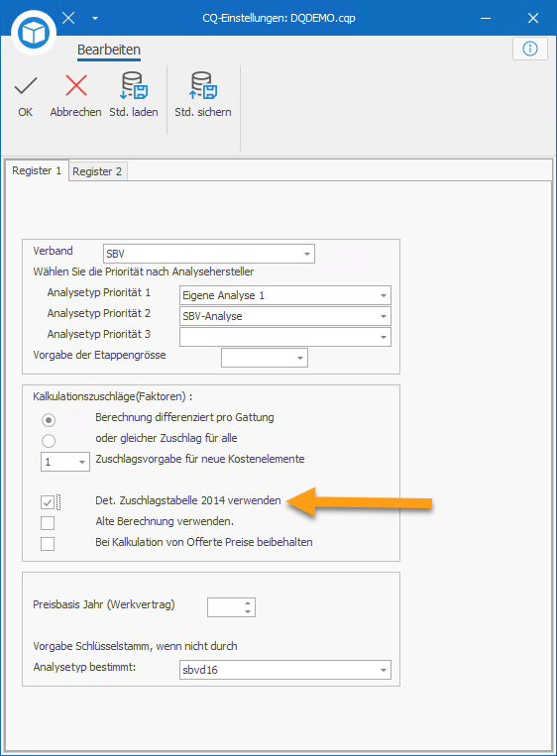Viewport: 557px width, 756px height.
Task: Switch to the Register 2 tab
Action: point(97,171)
